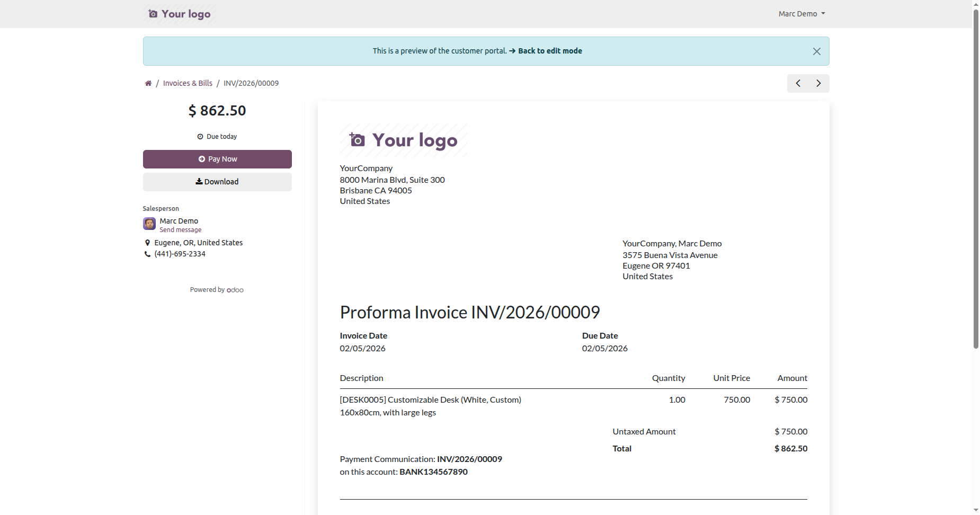Click the large Your logo on invoice document

click(x=404, y=140)
